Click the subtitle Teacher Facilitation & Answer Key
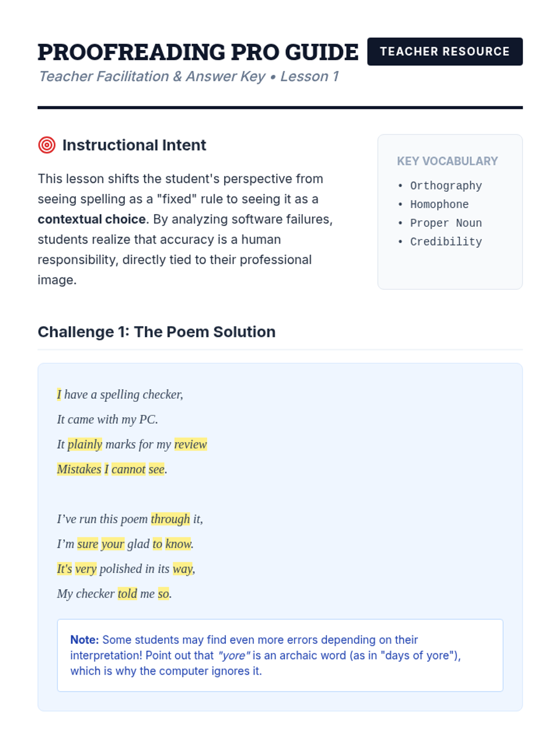 point(152,77)
